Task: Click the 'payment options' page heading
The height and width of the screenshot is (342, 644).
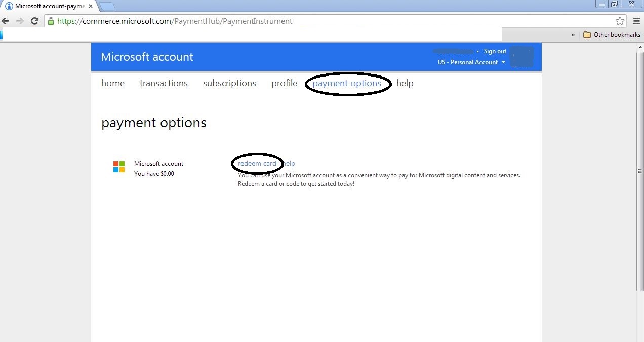Action: 154,123
